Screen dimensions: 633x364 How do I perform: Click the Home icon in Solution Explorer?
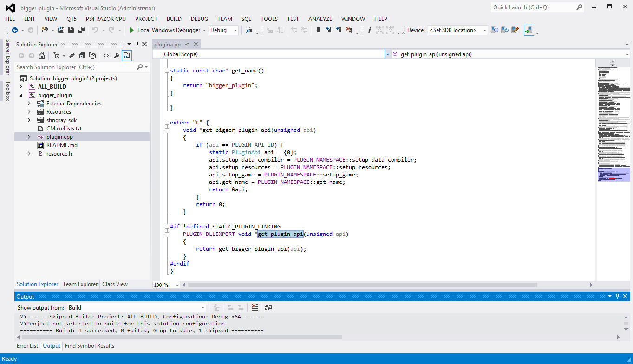(x=42, y=56)
